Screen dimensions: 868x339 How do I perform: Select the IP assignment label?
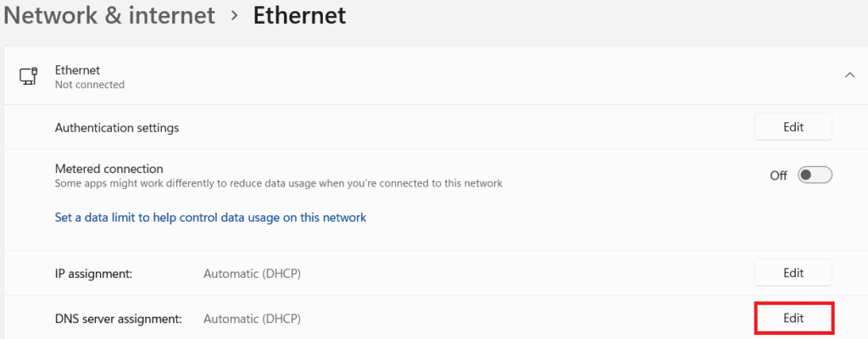(x=94, y=274)
